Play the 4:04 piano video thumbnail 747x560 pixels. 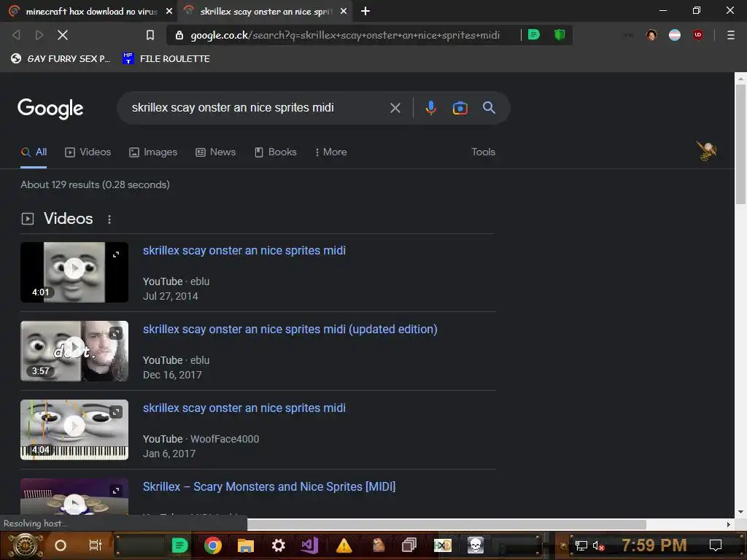[74, 429]
